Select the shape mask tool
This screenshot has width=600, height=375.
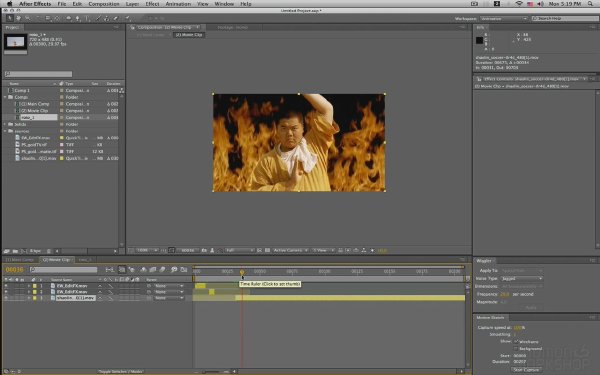click(69, 18)
